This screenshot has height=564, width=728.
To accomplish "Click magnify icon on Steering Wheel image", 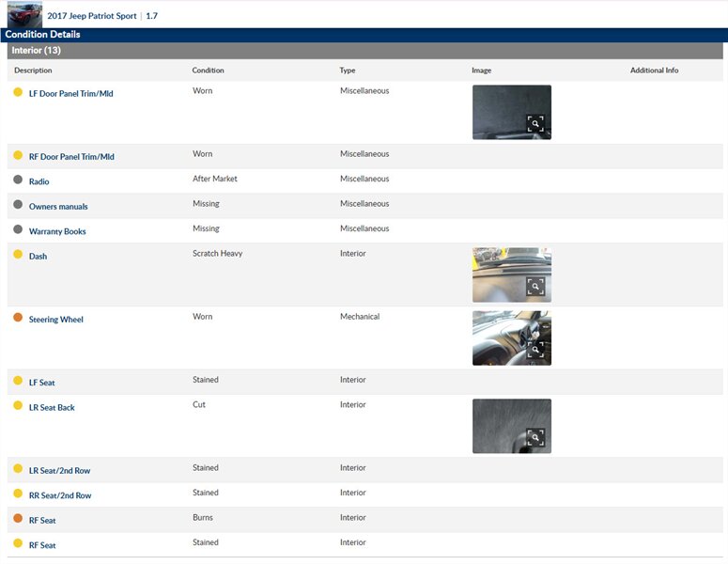I will tap(534, 350).
